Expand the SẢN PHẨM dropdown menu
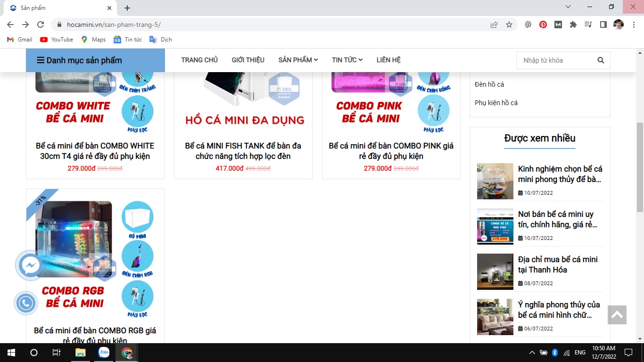Screen dimensions: 644x362 (298, 60)
